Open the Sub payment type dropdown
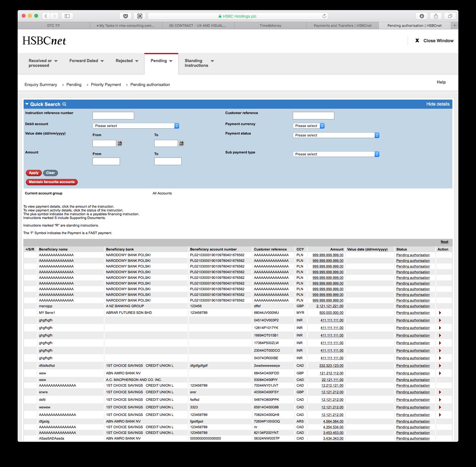This screenshot has height=467, width=476. tap(336, 154)
